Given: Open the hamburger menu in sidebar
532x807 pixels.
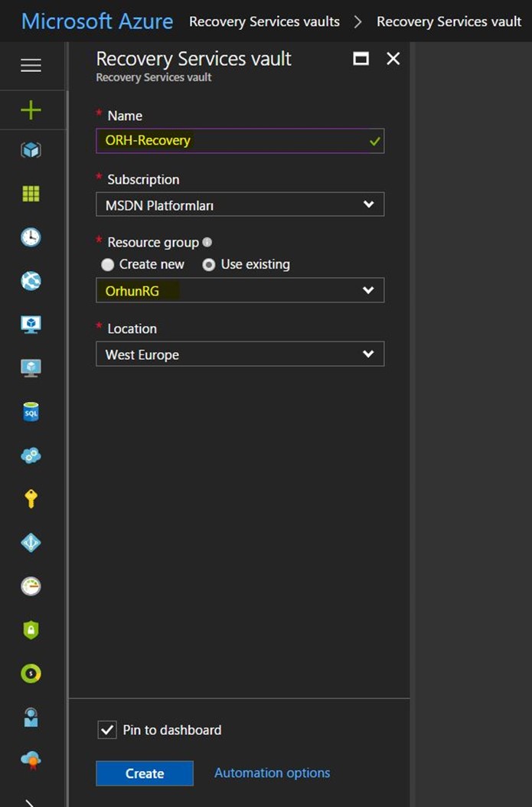Looking at the screenshot, I should [31, 65].
